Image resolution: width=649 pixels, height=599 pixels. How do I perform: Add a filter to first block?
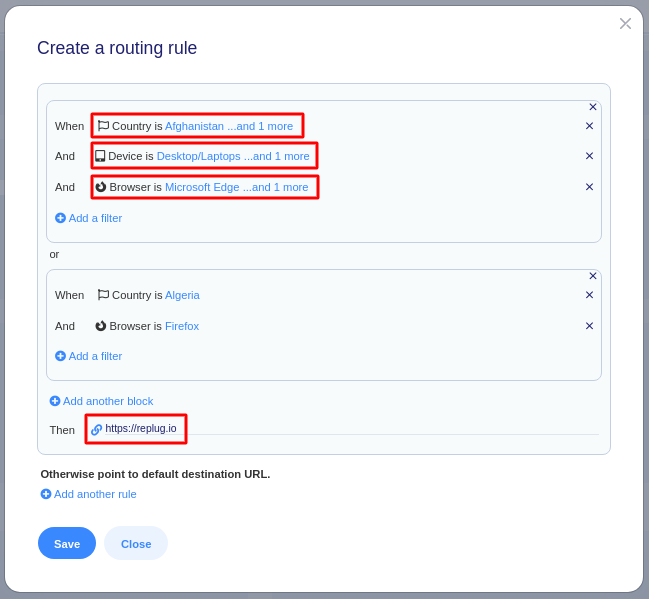tap(89, 218)
